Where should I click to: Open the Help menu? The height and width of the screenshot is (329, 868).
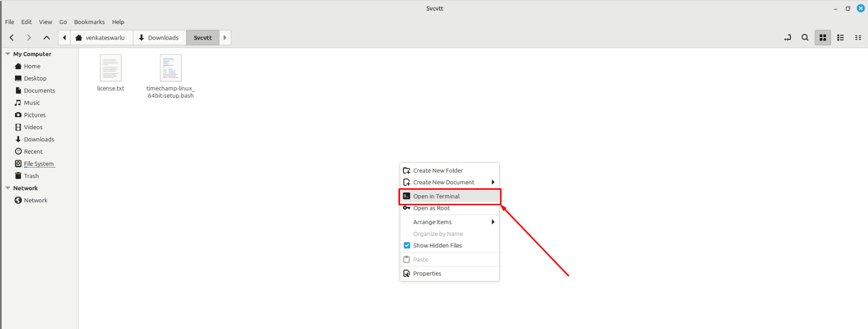point(118,22)
